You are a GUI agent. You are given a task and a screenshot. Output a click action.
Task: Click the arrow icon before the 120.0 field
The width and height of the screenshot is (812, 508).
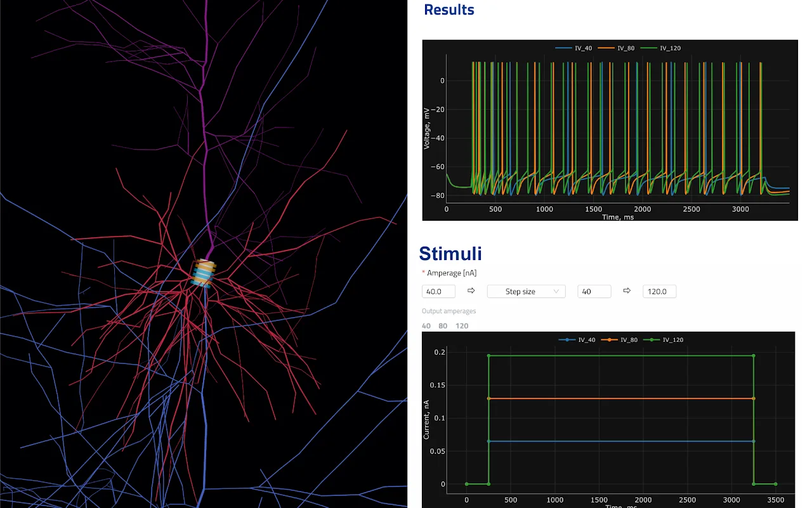point(627,290)
